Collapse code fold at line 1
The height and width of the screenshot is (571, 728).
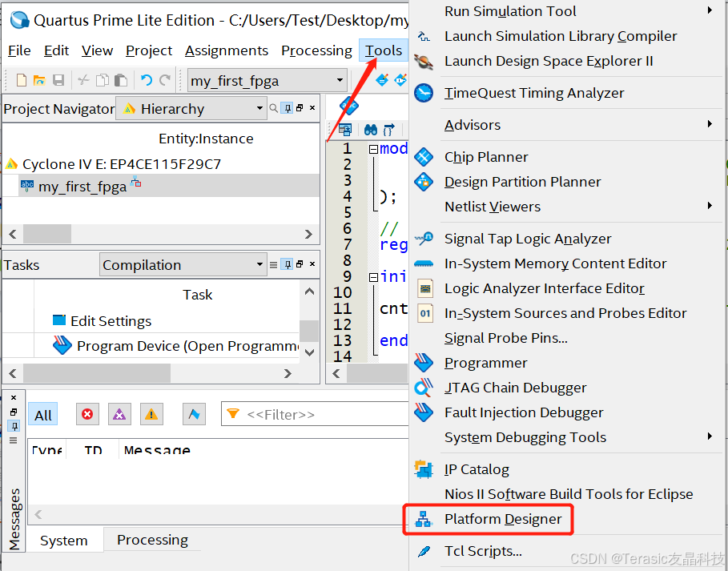coord(373,149)
